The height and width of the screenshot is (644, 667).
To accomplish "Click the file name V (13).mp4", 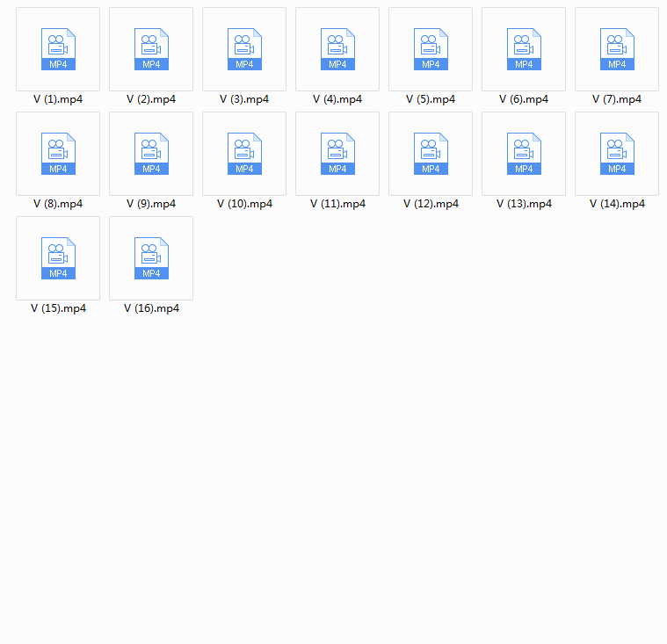I will (524, 204).
